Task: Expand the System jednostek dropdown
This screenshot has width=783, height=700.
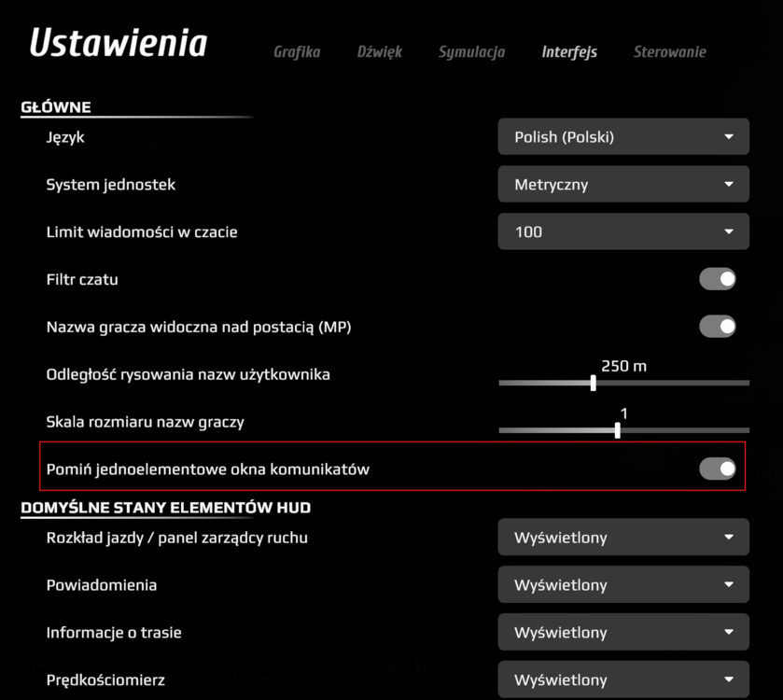Action: (622, 185)
